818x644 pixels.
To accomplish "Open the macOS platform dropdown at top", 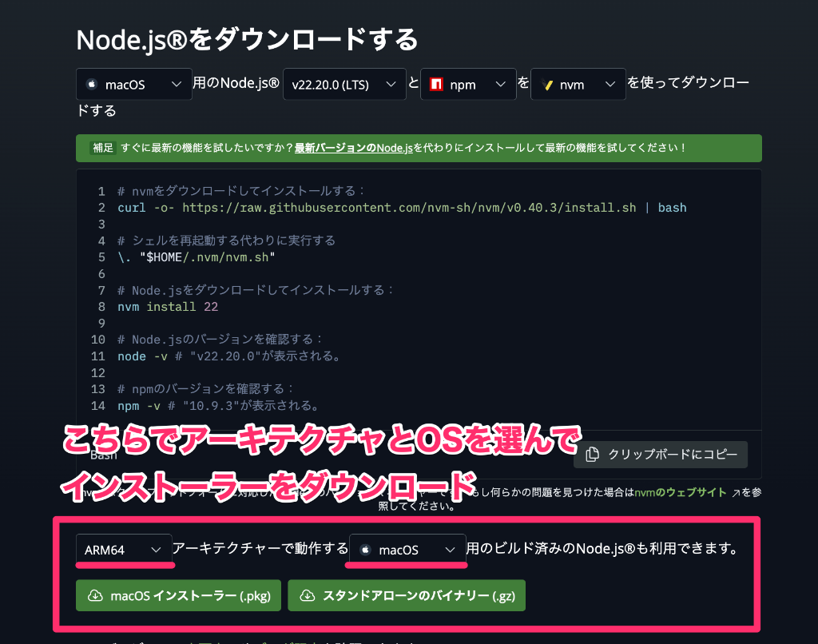I will point(133,84).
